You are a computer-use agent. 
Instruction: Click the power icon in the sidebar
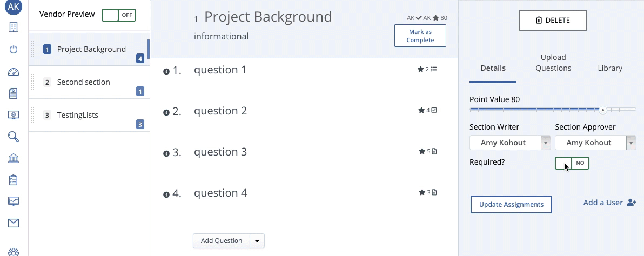click(14, 50)
